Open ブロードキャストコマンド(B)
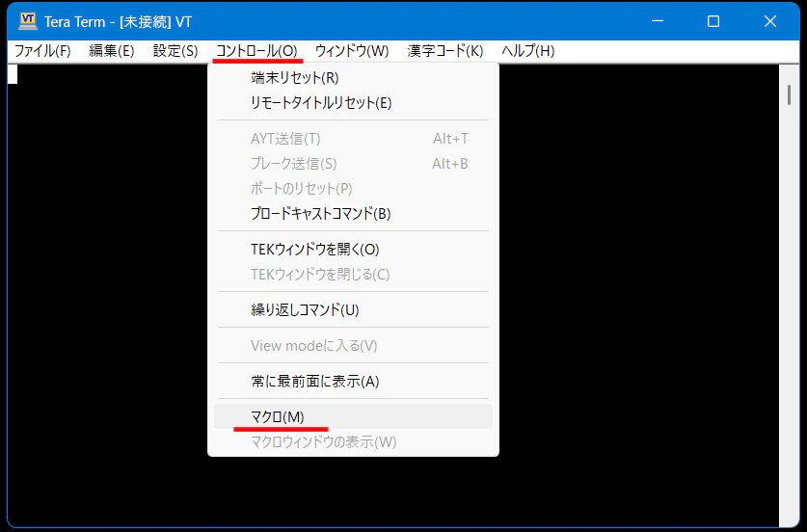This screenshot has width=807, height=532. 353,214
